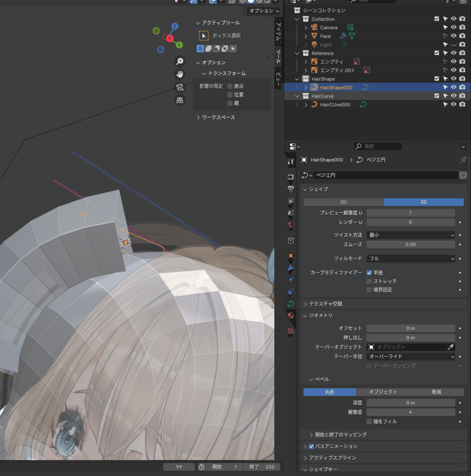
Task: Uncheck the HairCurve collection exclude checkbox
Action: [437, 96]
